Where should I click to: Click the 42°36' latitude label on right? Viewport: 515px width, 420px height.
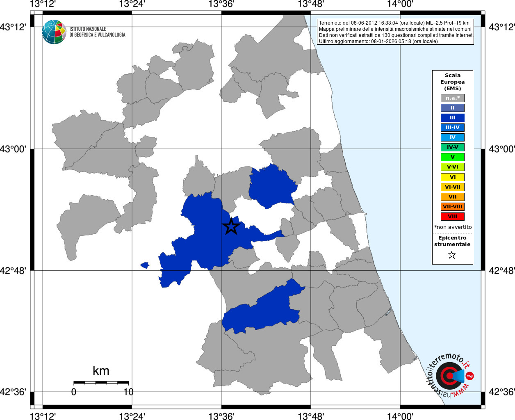pyautogui.click(x=502, y=392)
